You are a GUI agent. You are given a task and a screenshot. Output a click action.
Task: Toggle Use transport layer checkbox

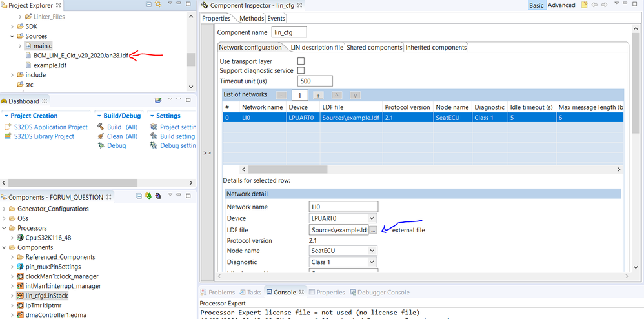tap(301, 61)
